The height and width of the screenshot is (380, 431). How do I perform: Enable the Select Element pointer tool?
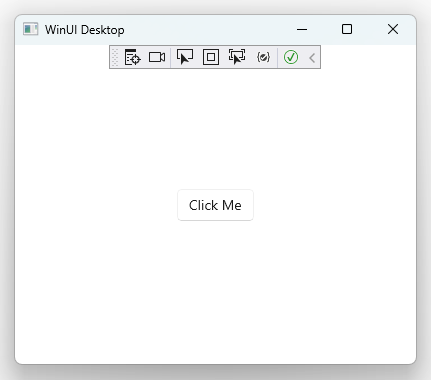coord(185,57)
